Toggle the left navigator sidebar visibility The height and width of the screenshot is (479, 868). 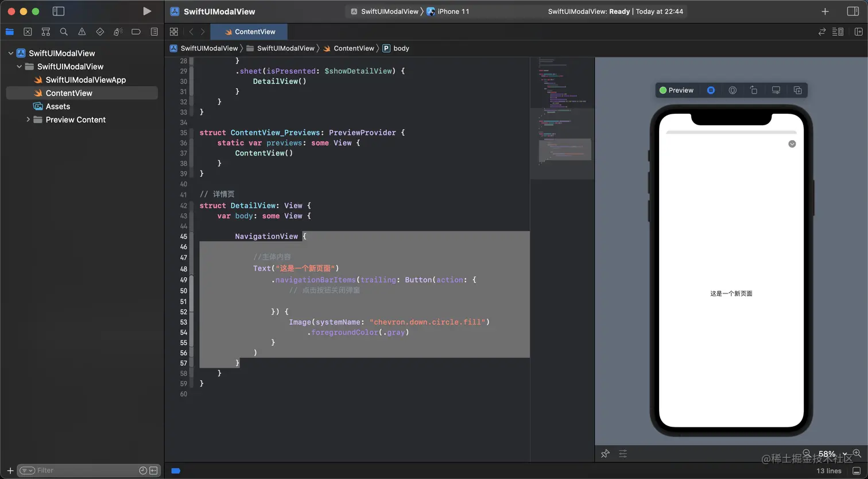tap(58, 11)
